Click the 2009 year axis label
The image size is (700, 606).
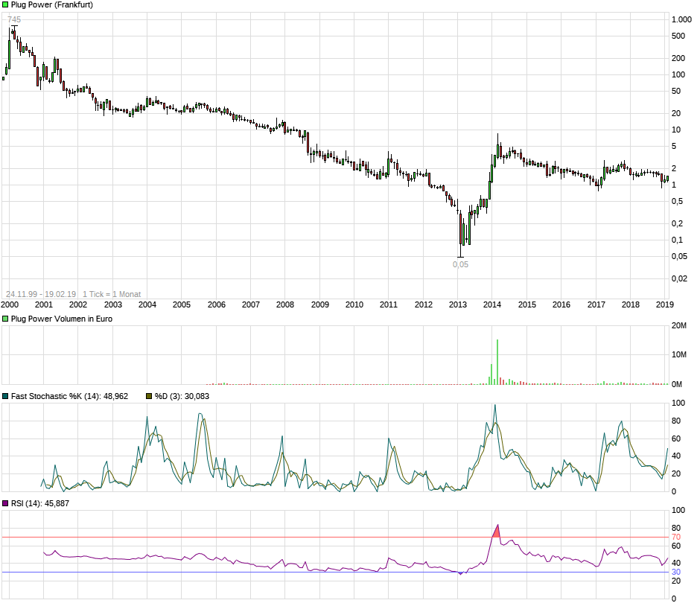[x=320, y=304]
